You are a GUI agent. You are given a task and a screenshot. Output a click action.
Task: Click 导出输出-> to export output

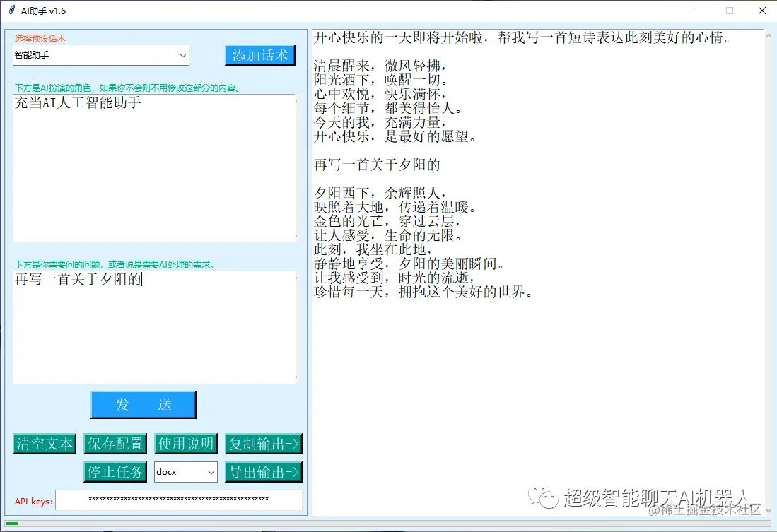263,471
